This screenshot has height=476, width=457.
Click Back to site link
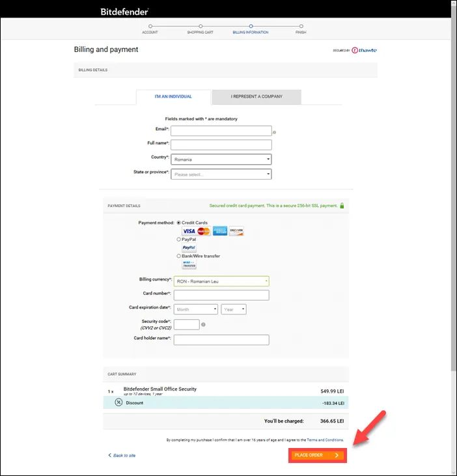click(122, 455)
